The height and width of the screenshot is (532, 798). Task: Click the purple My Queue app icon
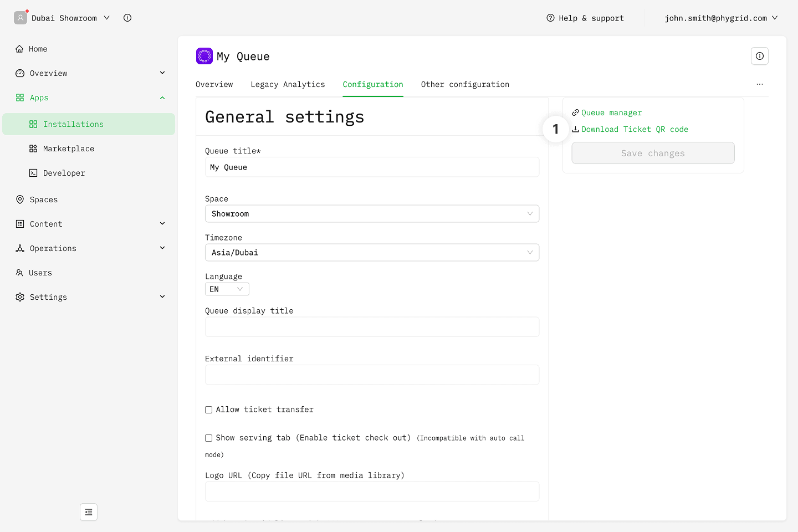pyautogui.click(x=204, y=56)
